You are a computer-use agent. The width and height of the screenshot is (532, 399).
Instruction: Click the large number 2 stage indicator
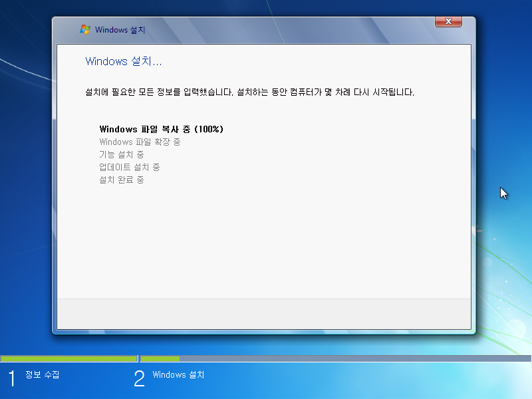click(x=139, y=378)
